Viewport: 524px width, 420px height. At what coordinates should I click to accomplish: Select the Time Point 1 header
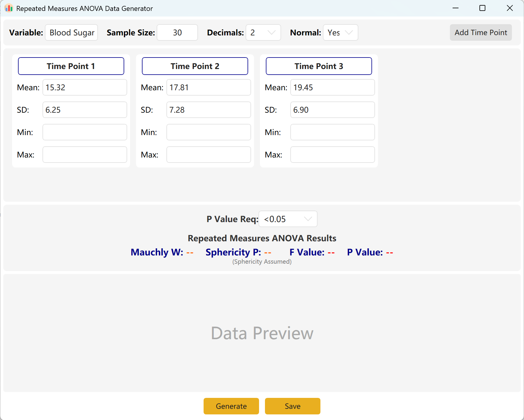pos(71,66)
